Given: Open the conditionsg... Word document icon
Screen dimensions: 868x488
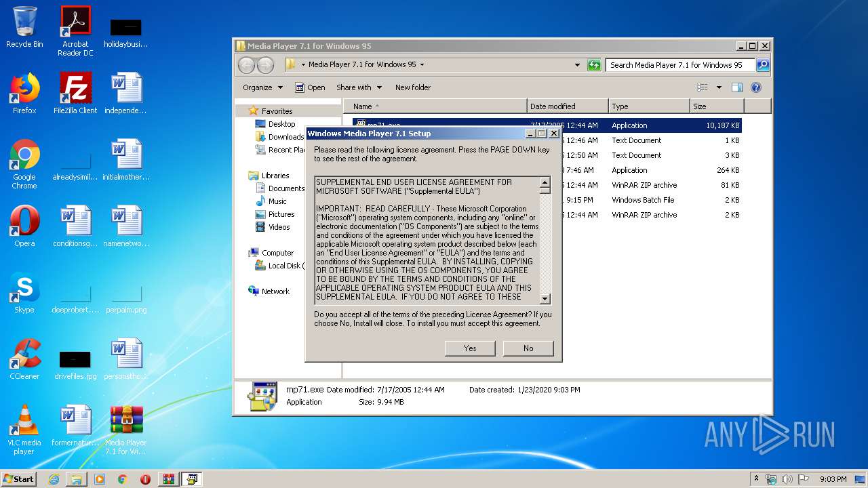Looking at the screenshot, I should click(75, 226).
